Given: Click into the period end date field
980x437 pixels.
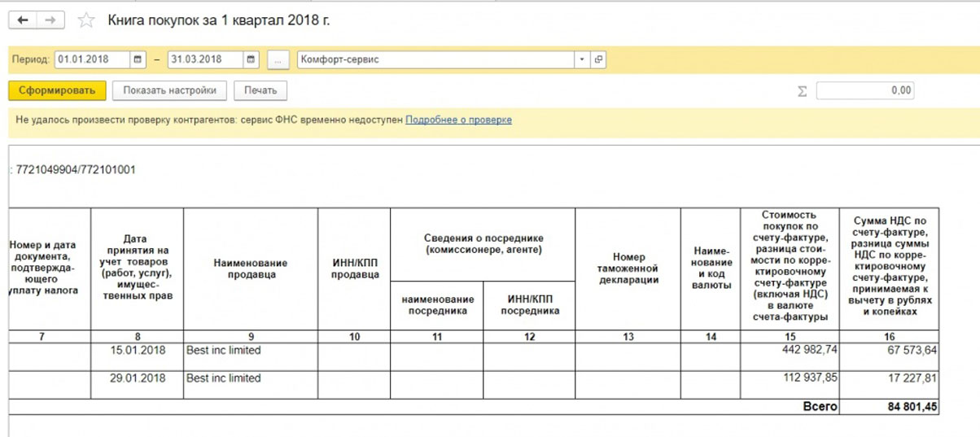Looking at the screenshot, I should (x=205, y=59).
